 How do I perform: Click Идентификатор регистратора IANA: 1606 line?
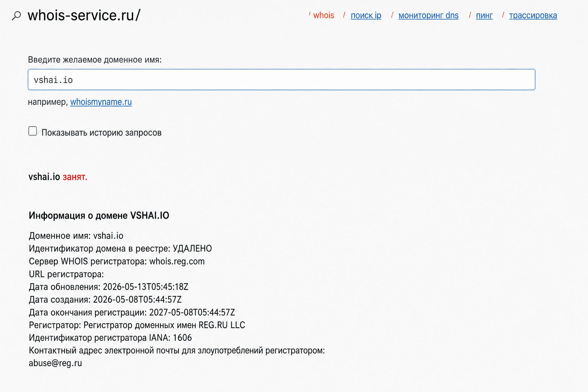(x=110, y=338)
